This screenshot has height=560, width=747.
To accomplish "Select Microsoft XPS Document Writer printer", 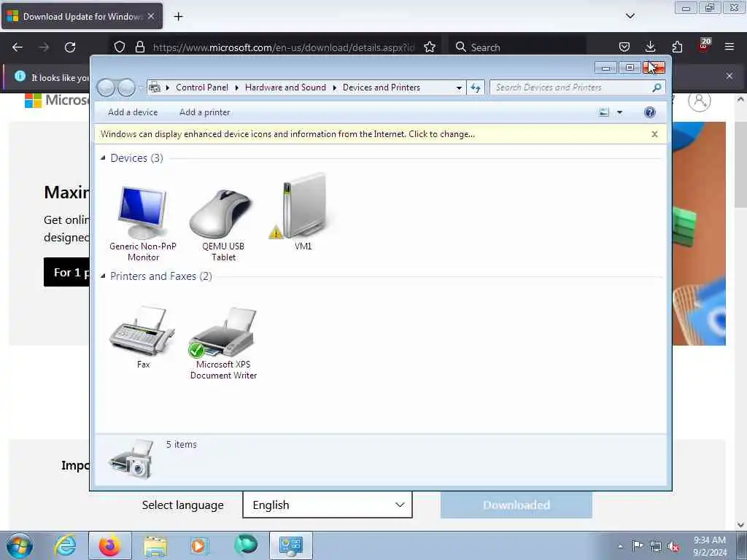I will (x=223, y=342).
